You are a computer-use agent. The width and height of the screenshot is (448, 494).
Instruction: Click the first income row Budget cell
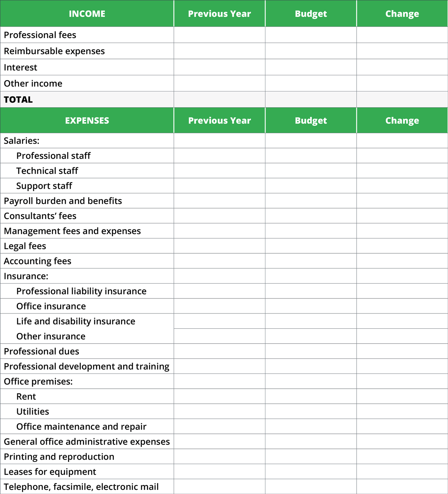point(311,35)
